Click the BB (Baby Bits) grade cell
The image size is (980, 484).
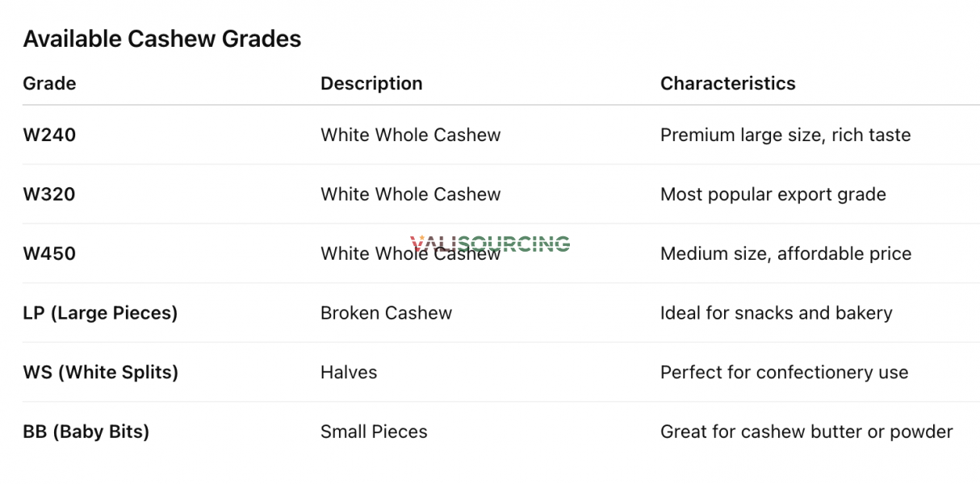(86, 432)
